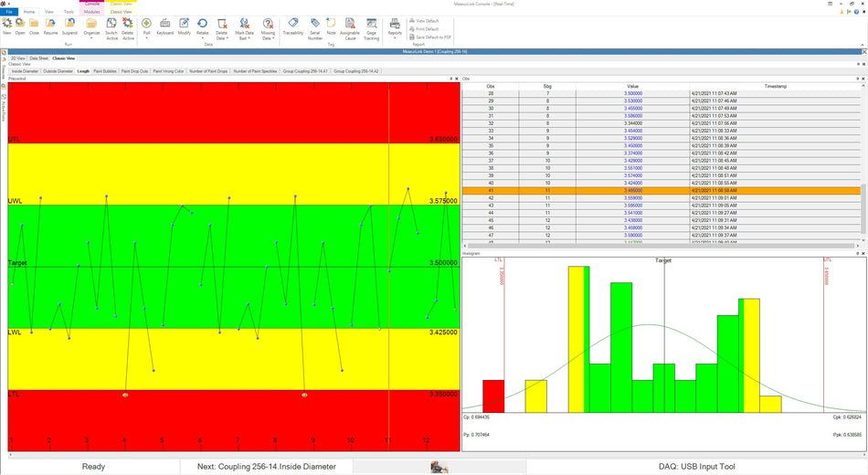
Task: Add a Note tag
Action: point(332,25)
